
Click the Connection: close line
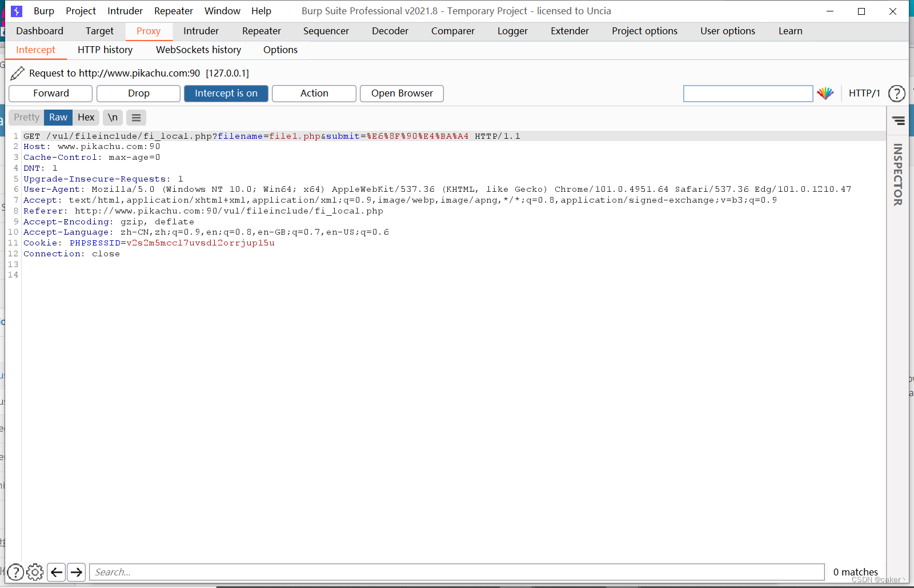[x=71, y=254]
